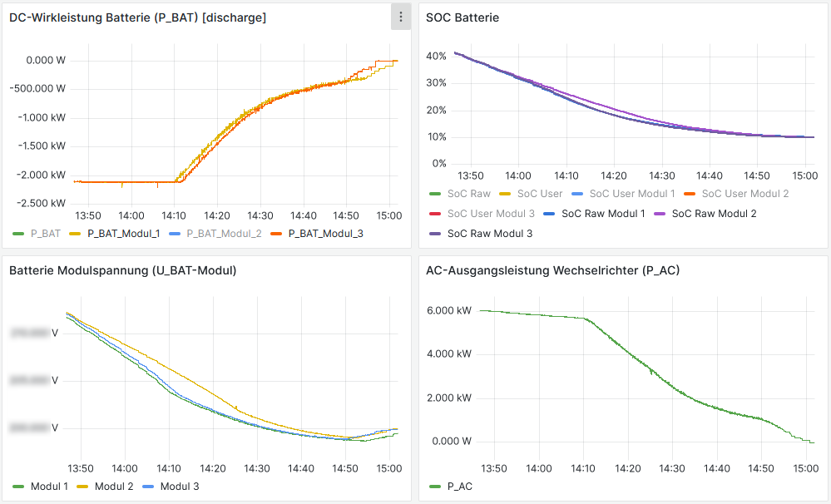Hide the SoC Raw Modul 1 series
The width and height of the screenshot is (831, 504).
(603, 214)
